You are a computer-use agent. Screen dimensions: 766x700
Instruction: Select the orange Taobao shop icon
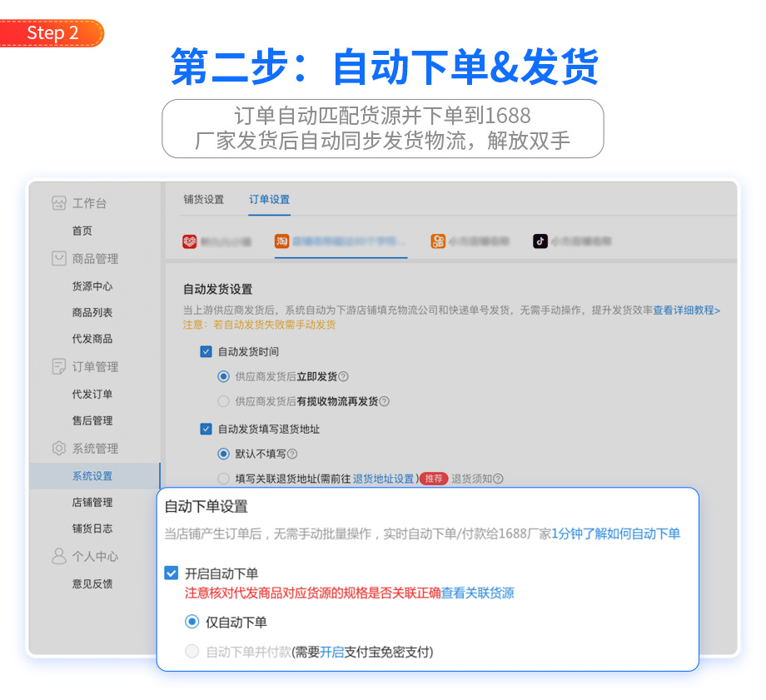tap(282, 241)
